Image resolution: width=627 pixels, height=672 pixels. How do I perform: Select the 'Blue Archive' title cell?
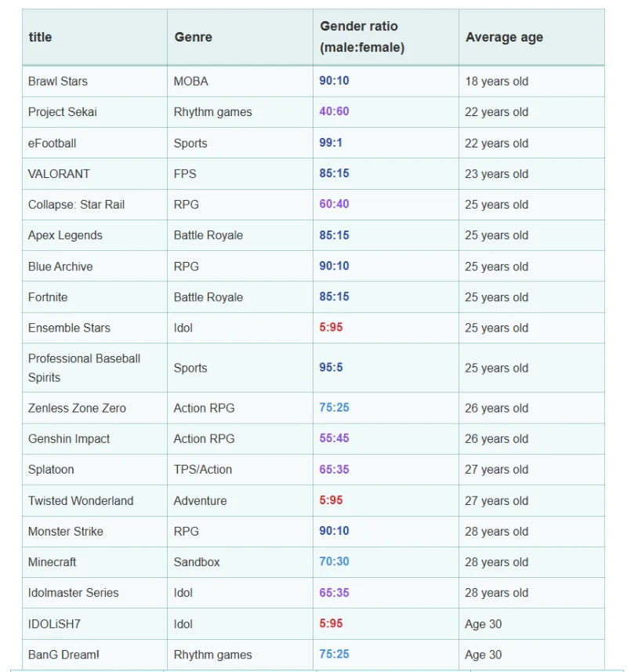pyautogui.click(x=95, y=267)
